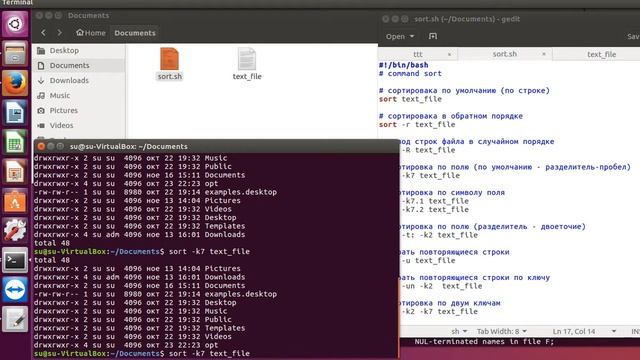Create new document in gedit toolbar
The height and width of the screenshot is (360, 640).
(x=433, y=36)
